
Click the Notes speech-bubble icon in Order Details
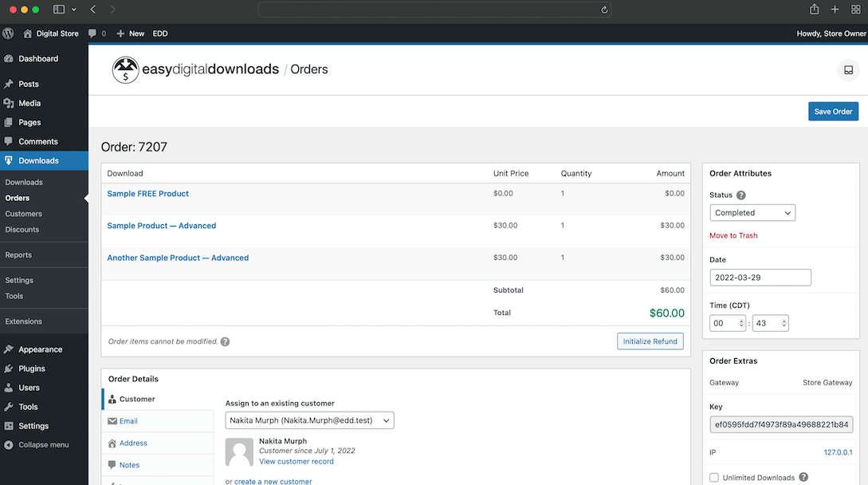coord(113,464)
